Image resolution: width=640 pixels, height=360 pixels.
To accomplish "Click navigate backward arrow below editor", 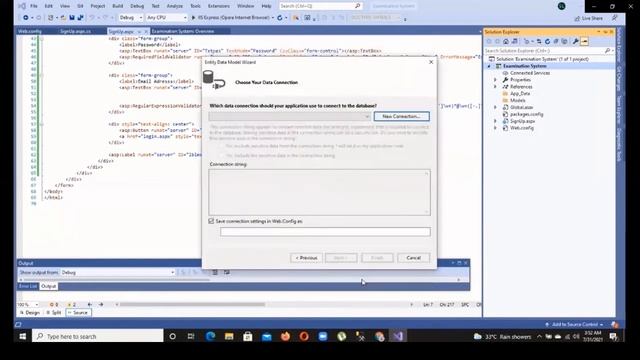I will [90, 304].
